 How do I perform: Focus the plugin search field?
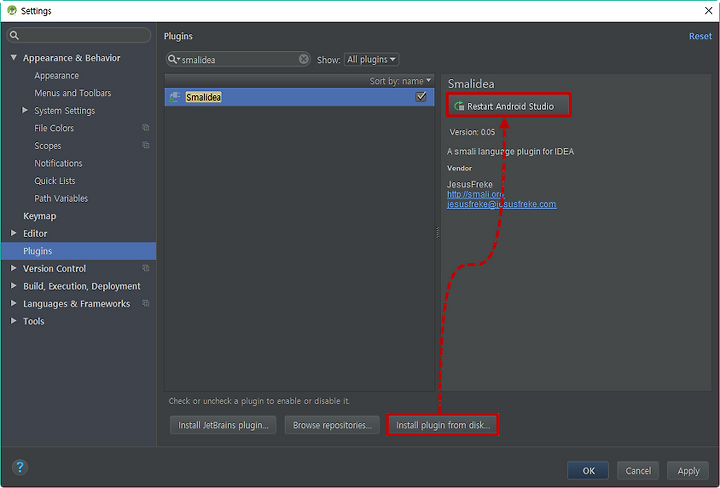pos(238,59)
